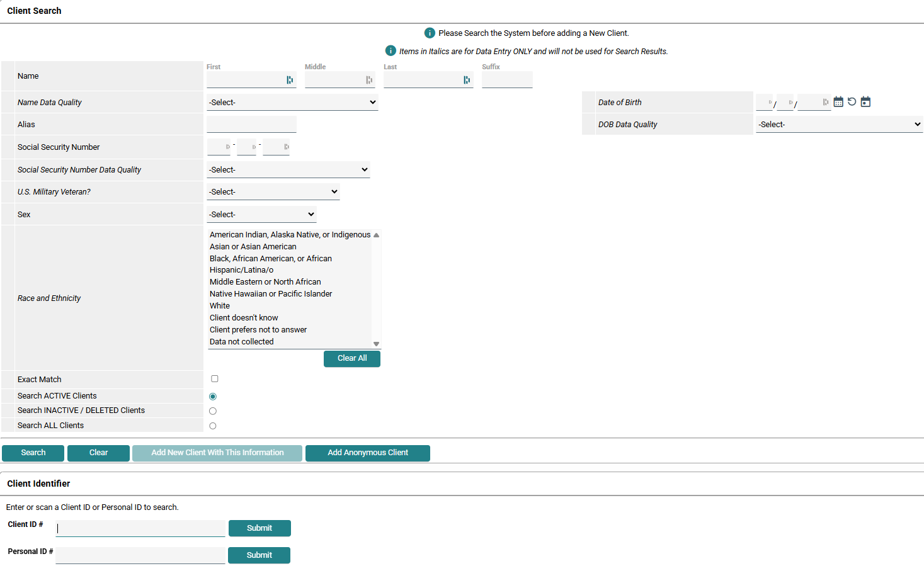Click the reset date icon beside Date of Birth
Screen dimensions: 924x566
(x=852, y=101)
